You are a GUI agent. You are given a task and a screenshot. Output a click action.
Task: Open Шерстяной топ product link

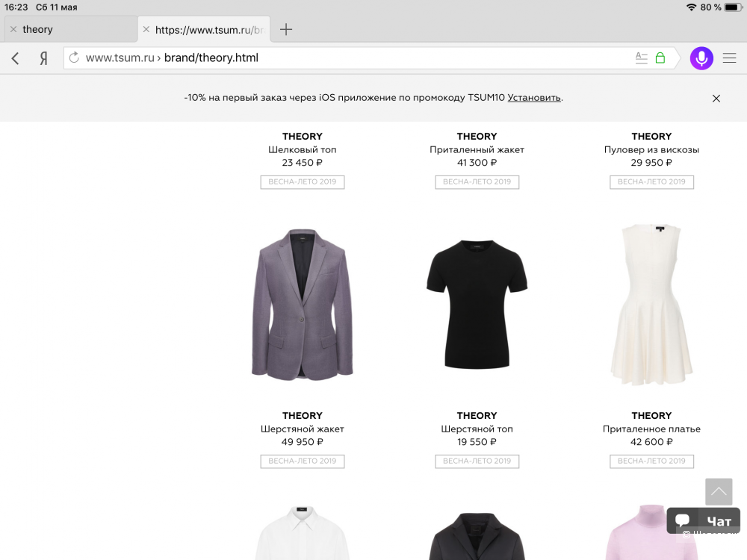point(477,429)
